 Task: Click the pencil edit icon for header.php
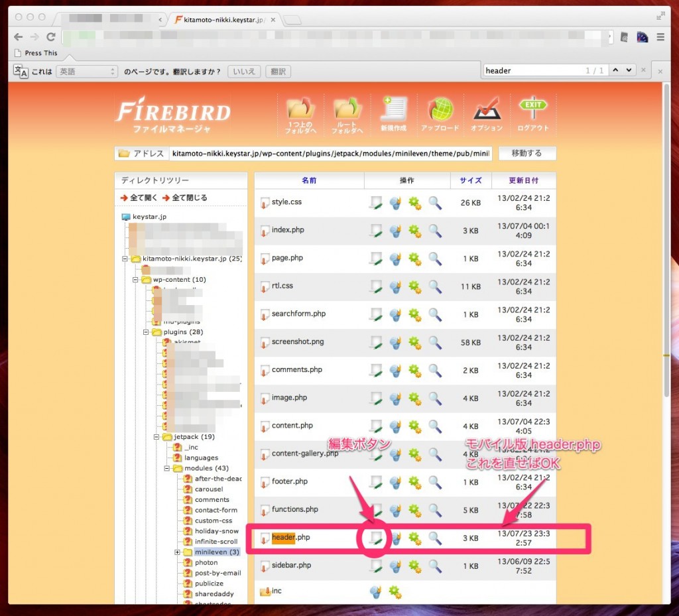pos(375,538)
